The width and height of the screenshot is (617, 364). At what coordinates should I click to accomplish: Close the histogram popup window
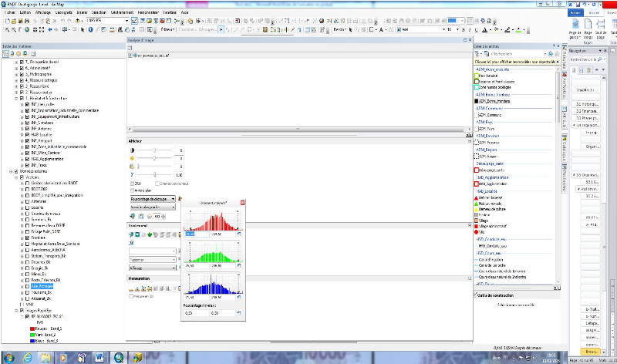click(243, 201)
